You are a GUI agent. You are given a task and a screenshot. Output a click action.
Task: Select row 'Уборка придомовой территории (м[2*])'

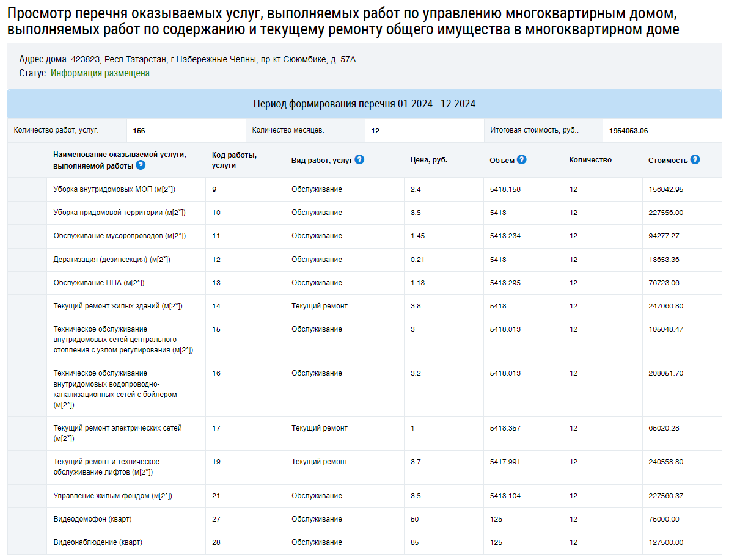point(364,213)
